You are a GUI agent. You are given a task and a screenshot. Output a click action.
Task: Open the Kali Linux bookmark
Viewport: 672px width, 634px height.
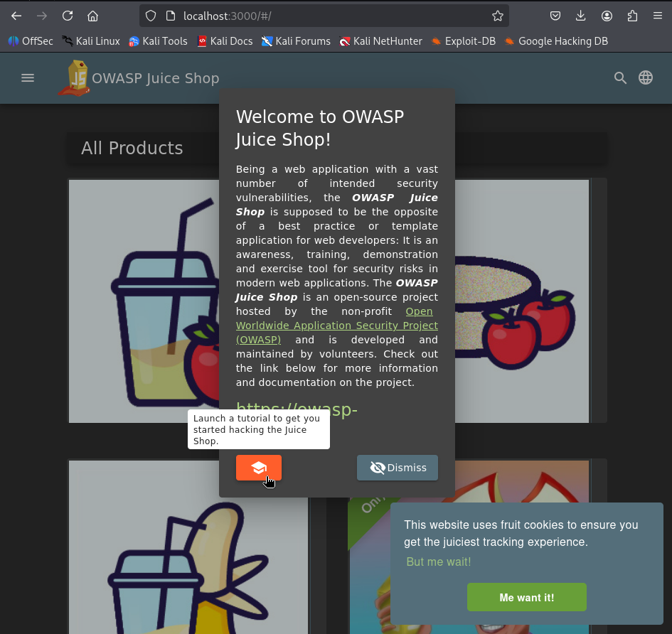click(91, 41)
